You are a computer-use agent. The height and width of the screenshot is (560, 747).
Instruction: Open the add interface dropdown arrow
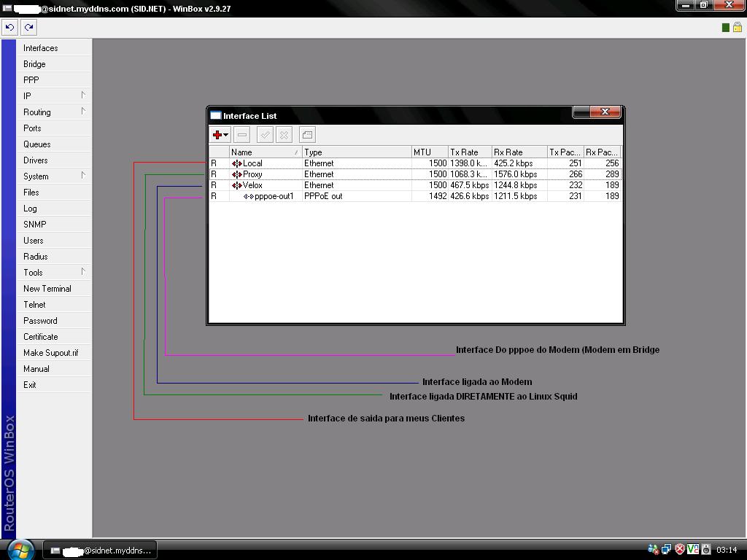tap(226, 135)
